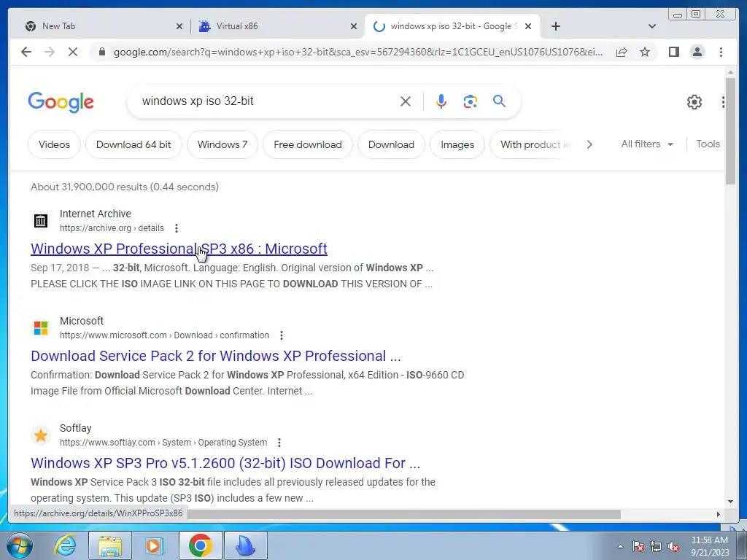Open the Windows Start menu
747x560 pixels.
click(x=19, y=545)
